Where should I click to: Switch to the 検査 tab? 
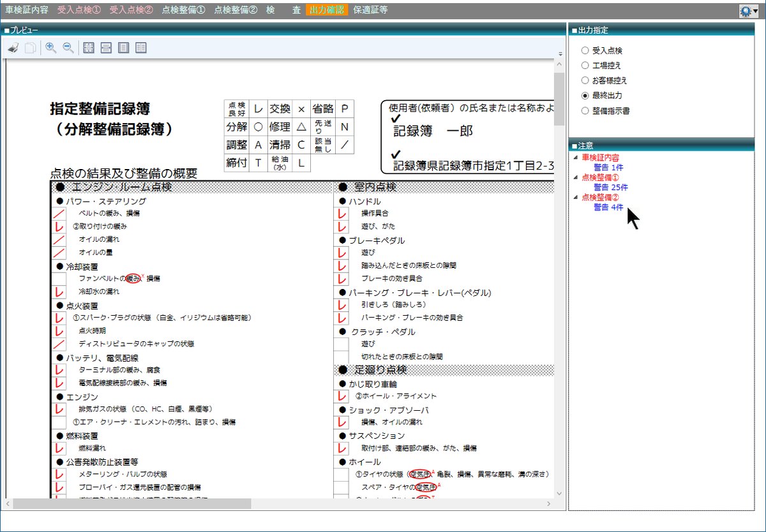pos(283,10)
